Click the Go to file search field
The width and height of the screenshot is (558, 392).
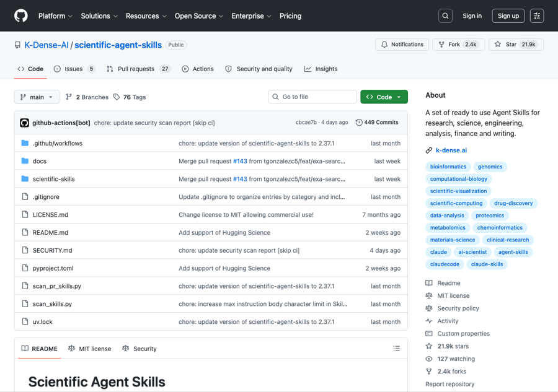tap(312, 97)
